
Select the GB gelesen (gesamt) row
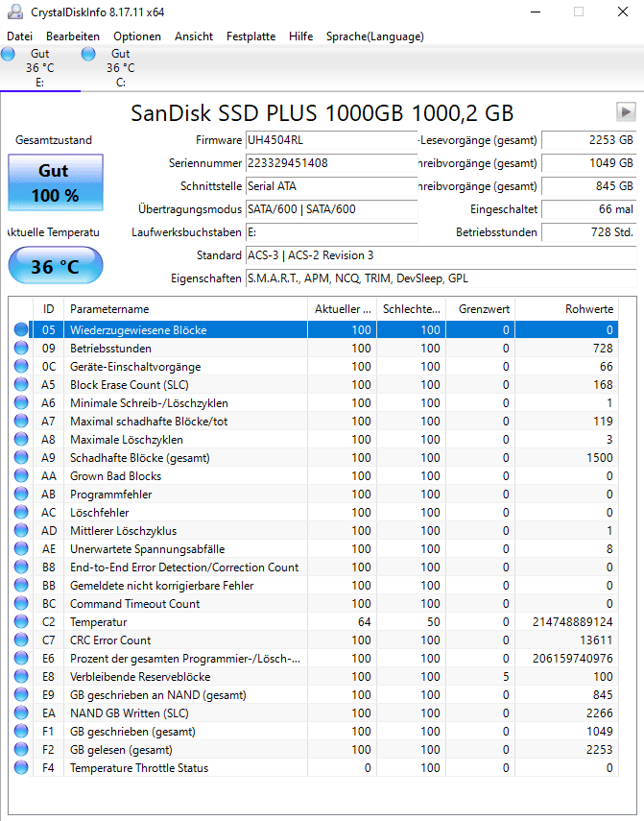[314, 749]
